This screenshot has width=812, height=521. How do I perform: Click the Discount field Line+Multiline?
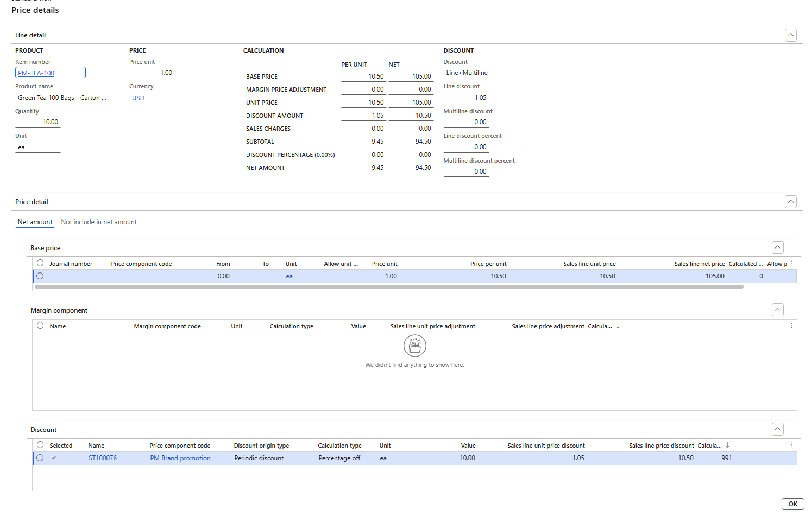[x=479, y=73]
